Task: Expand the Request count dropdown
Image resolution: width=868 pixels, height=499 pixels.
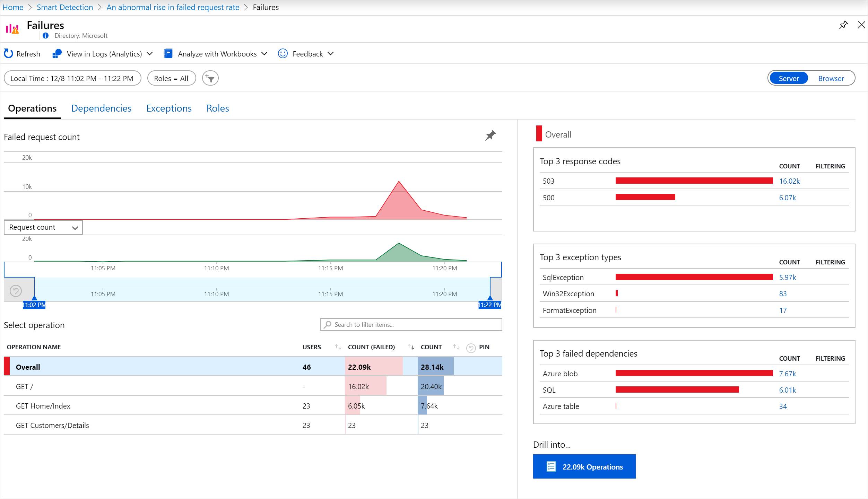Action: [43, 227]
